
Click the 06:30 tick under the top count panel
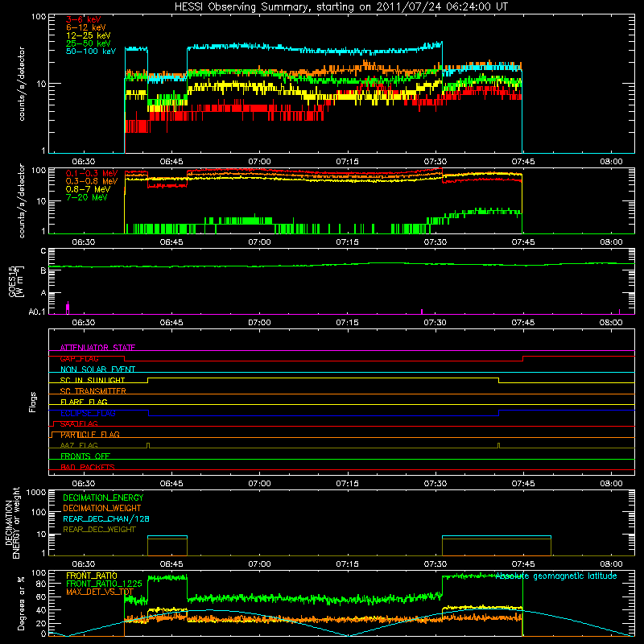(x=84, y=162)
